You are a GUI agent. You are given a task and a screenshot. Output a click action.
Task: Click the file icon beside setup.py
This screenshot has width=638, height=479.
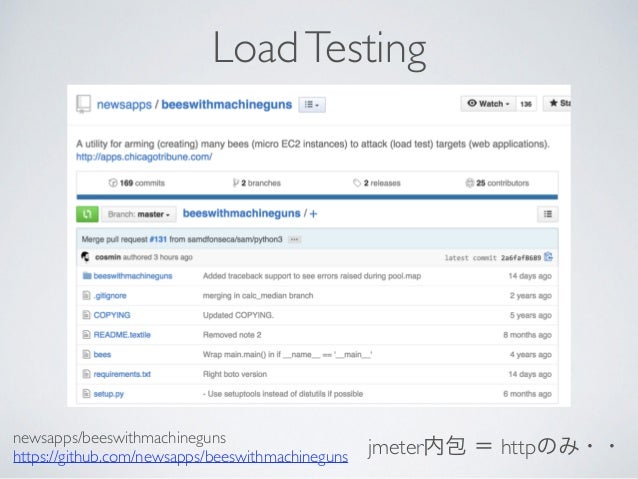coord(86,394)
